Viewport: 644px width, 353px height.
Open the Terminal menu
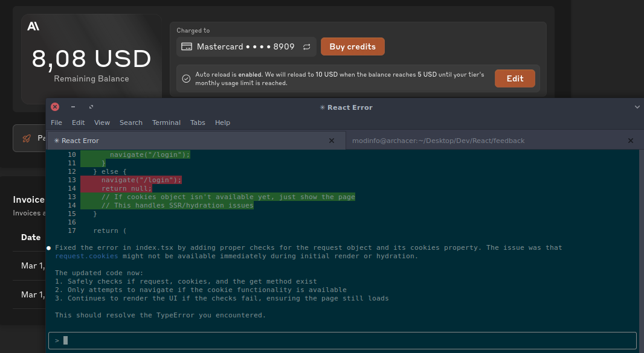point(166,122)
